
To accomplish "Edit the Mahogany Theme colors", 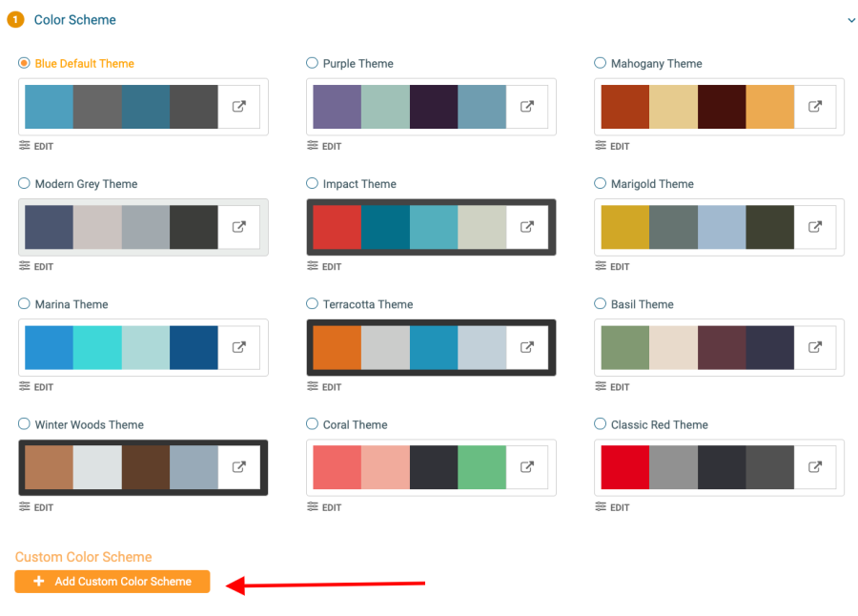I will tap(612, 146).
